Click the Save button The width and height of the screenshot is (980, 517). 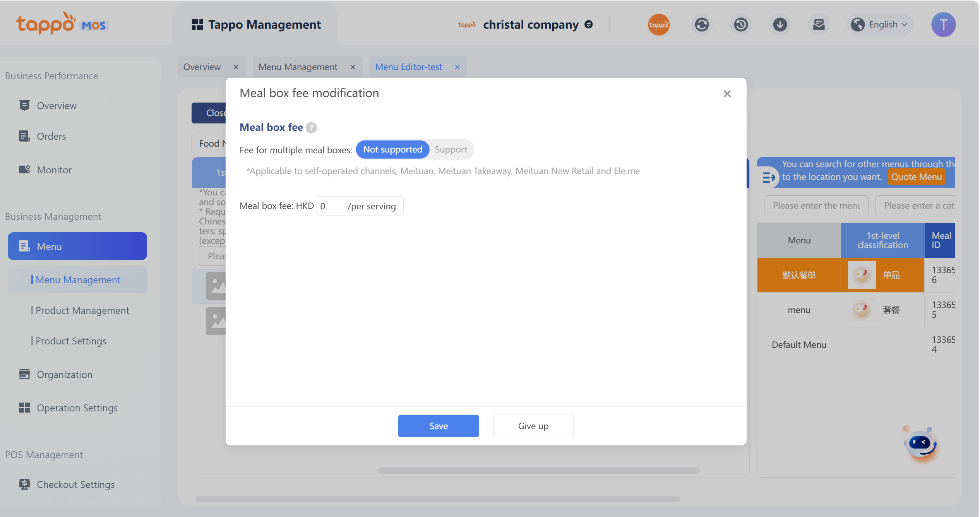[438, 426]
